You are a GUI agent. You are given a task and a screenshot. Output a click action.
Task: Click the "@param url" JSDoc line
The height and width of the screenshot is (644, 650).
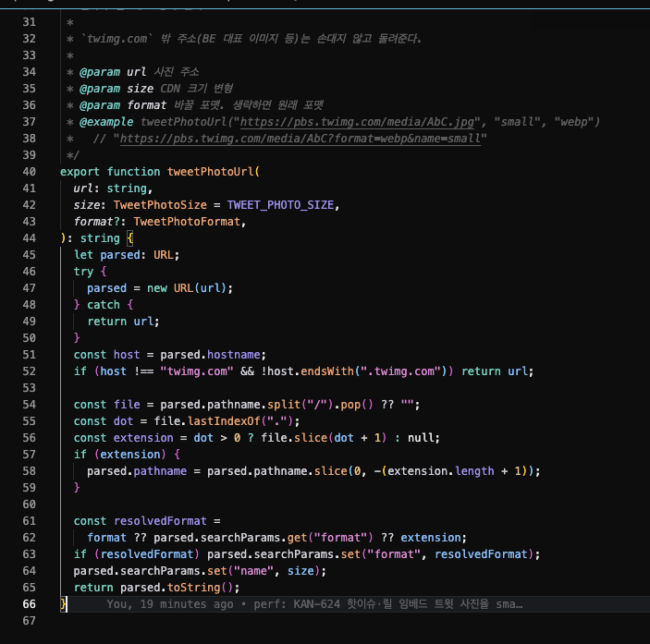coord(132,72)
